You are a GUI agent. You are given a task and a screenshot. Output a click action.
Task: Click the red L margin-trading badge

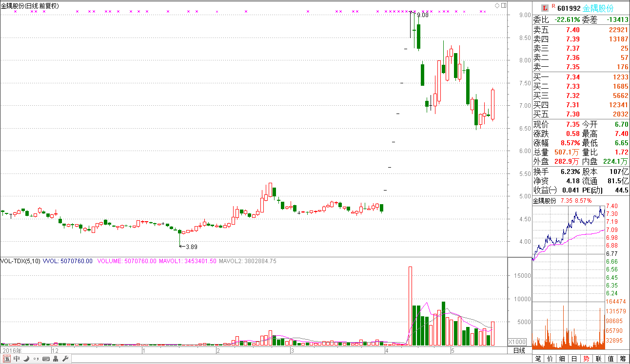(545, 7)
